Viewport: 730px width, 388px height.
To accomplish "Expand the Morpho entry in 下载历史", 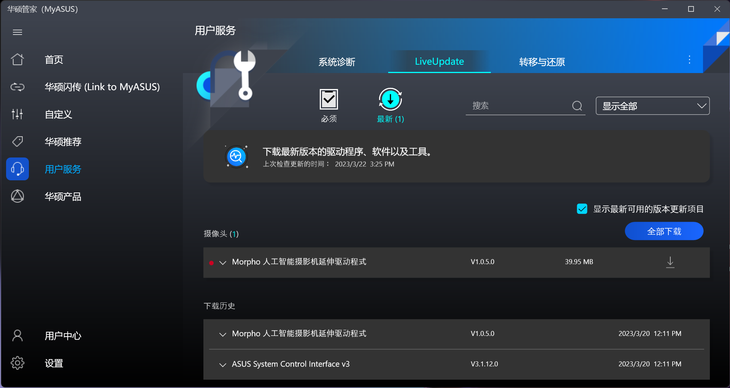I will click(x=223, y=334).
